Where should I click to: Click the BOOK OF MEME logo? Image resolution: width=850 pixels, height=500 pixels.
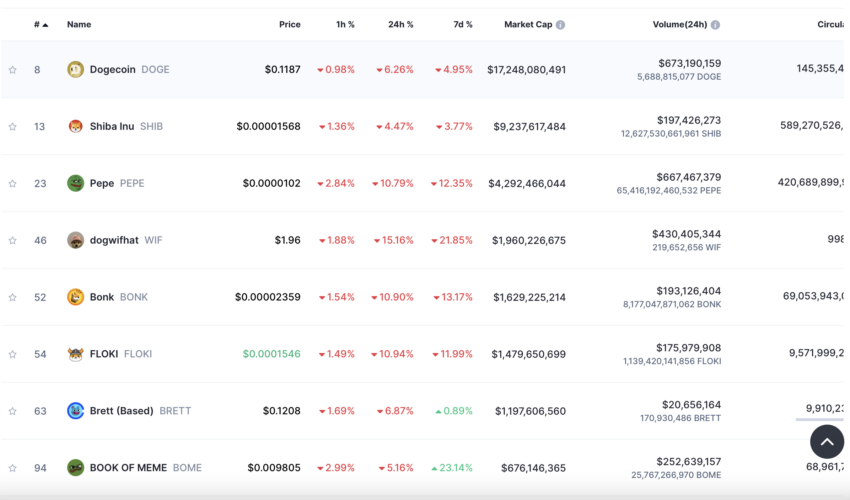point(75,467)
